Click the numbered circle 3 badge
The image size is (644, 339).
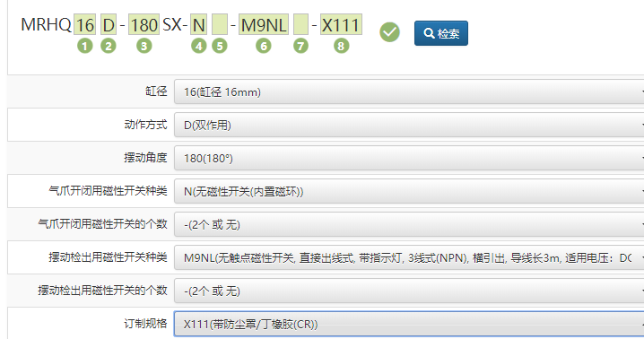click(144, 46)
